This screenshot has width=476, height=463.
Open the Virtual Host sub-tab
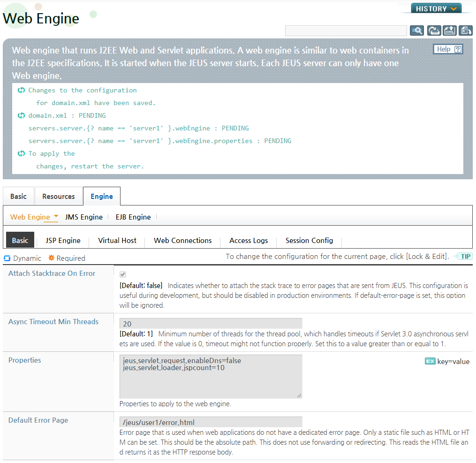117,241
